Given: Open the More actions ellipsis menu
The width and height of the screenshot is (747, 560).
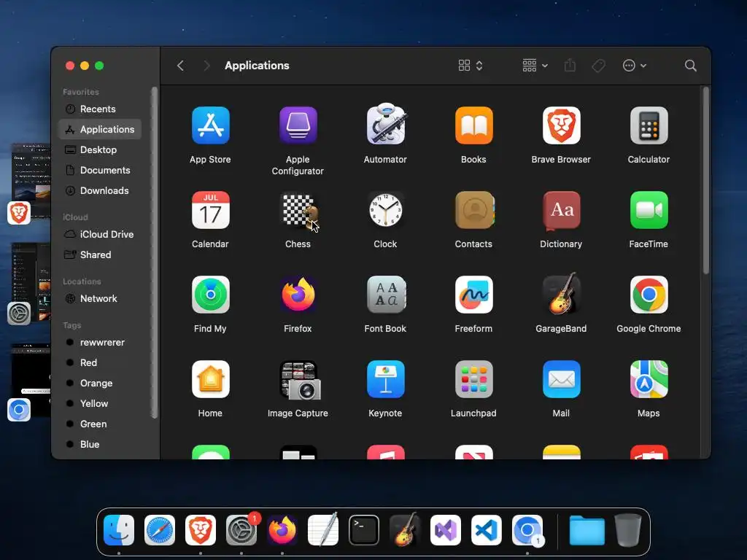Looking at the screenshot, I should (x=634, y=66).
